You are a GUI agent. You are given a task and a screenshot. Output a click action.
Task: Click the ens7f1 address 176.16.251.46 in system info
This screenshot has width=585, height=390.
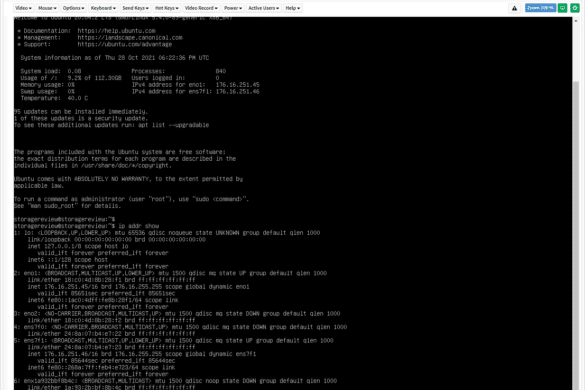click(x=237, y=91)
